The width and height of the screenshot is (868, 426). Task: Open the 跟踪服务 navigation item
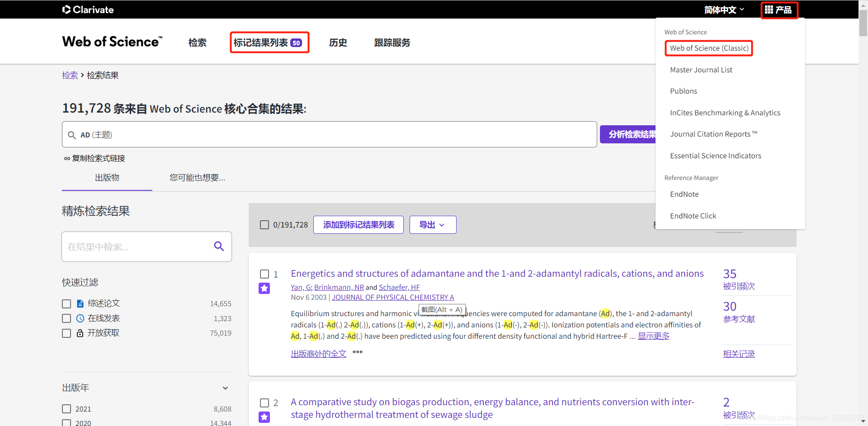(x=392, y=43)
